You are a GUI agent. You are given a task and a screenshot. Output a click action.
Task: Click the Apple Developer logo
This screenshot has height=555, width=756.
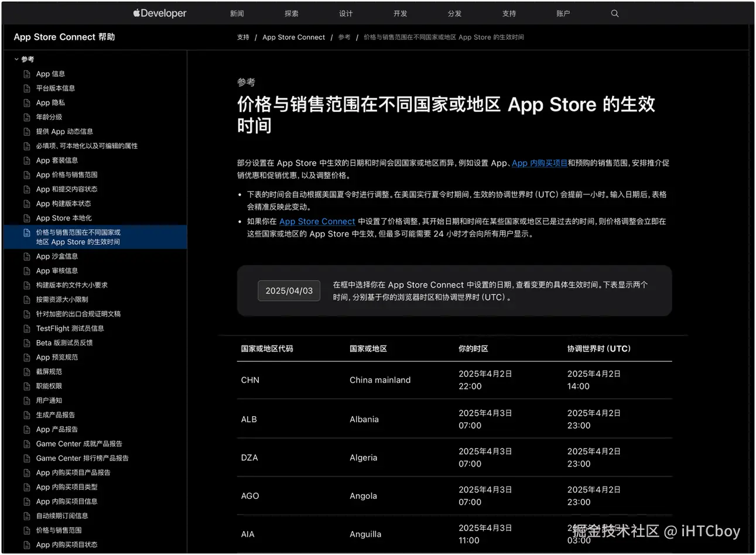click(159, 13)
